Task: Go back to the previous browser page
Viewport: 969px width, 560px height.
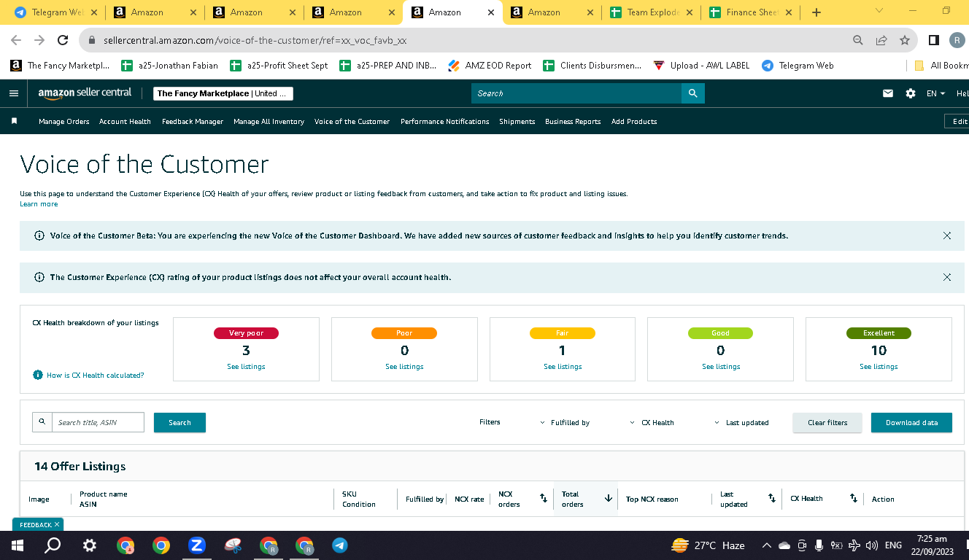Action: click(x=16, y=41)
